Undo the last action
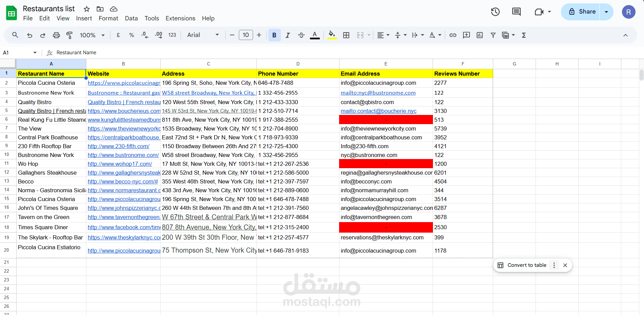Viewport: 644px width, 315px height. point(29,35)
